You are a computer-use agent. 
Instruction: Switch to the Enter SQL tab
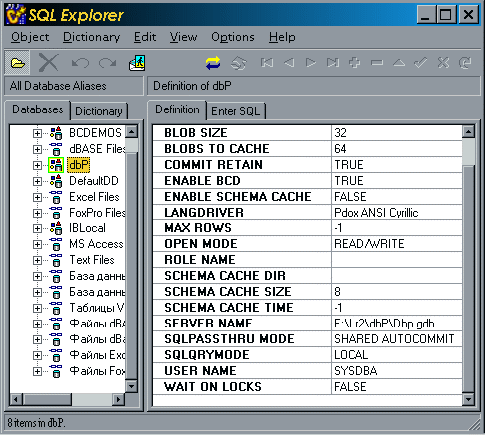pyautogui.click(x=236, y=111)
